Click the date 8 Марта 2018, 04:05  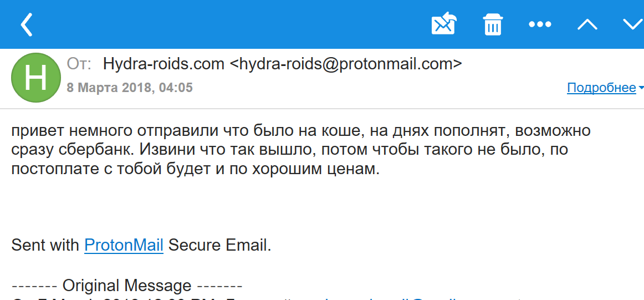pos(129,88)
